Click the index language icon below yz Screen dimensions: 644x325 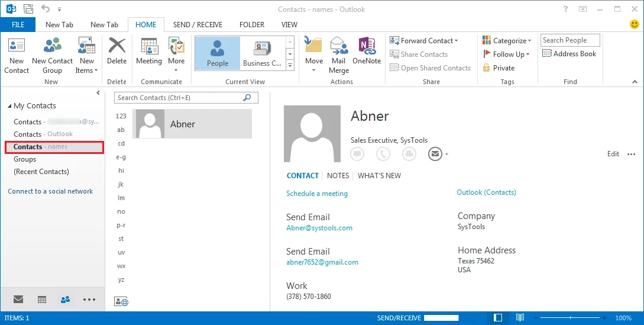click(x=121, y=302)
